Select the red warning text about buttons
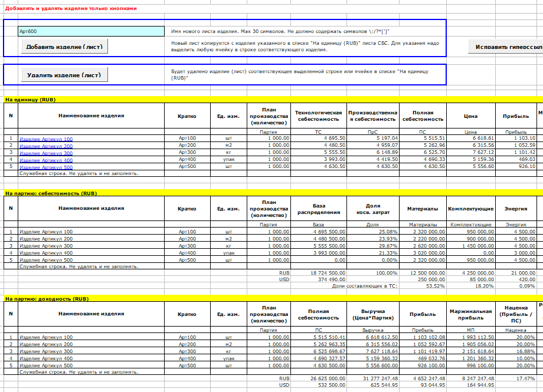The width and height of the screenshot is (543, 392). pyautogui.click(x=71, y=8)
